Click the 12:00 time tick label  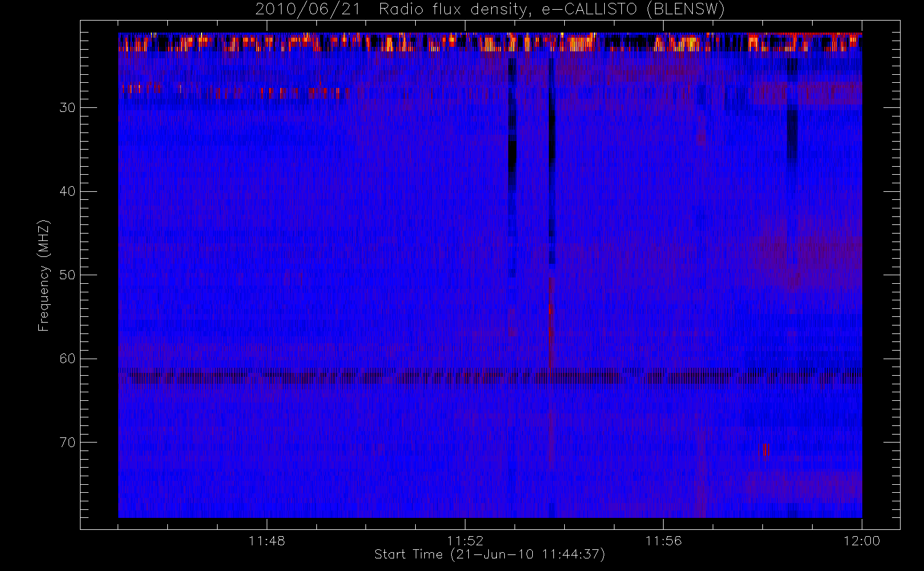tap(861, 541)
